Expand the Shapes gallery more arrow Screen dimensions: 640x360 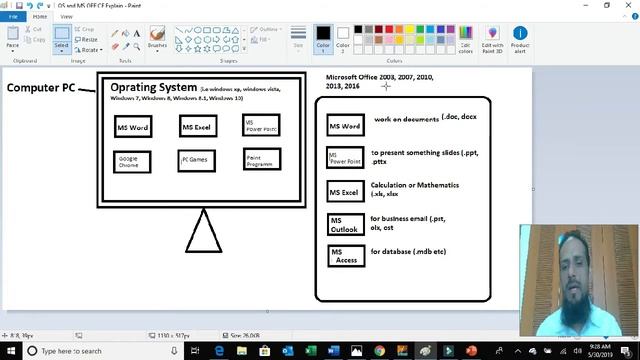click(244, 49)
